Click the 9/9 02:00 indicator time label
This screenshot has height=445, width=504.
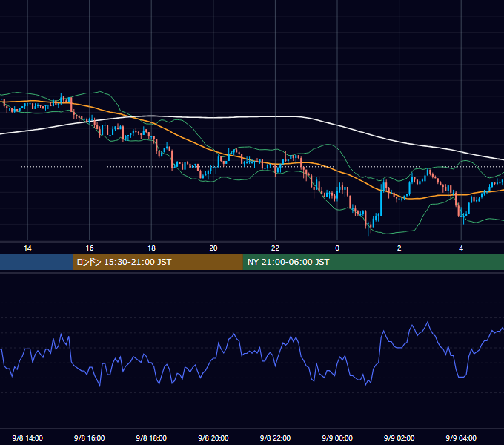(399, 438)
